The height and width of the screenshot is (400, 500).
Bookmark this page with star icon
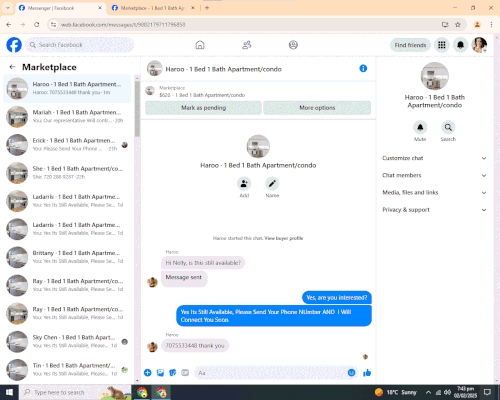click(x=458, y=24)
